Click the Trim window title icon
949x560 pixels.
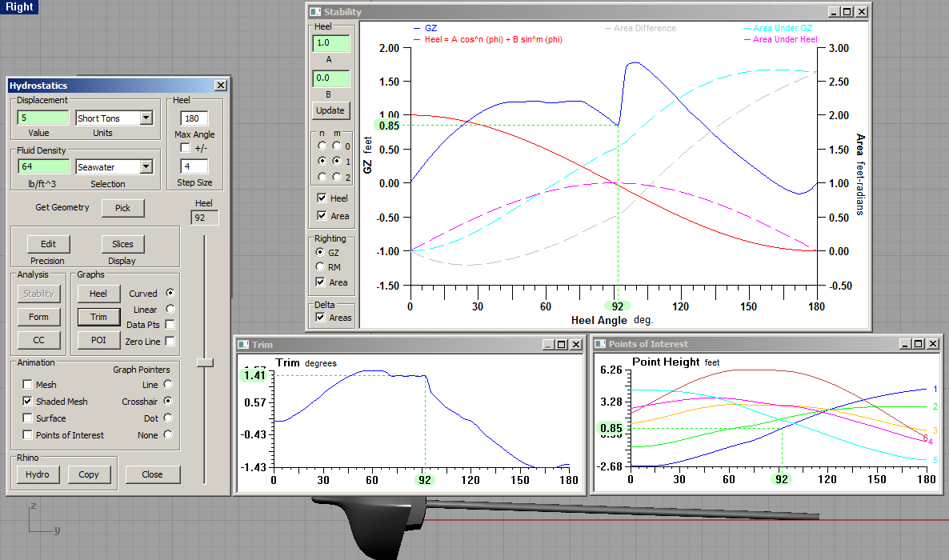[x=243, y=345]
